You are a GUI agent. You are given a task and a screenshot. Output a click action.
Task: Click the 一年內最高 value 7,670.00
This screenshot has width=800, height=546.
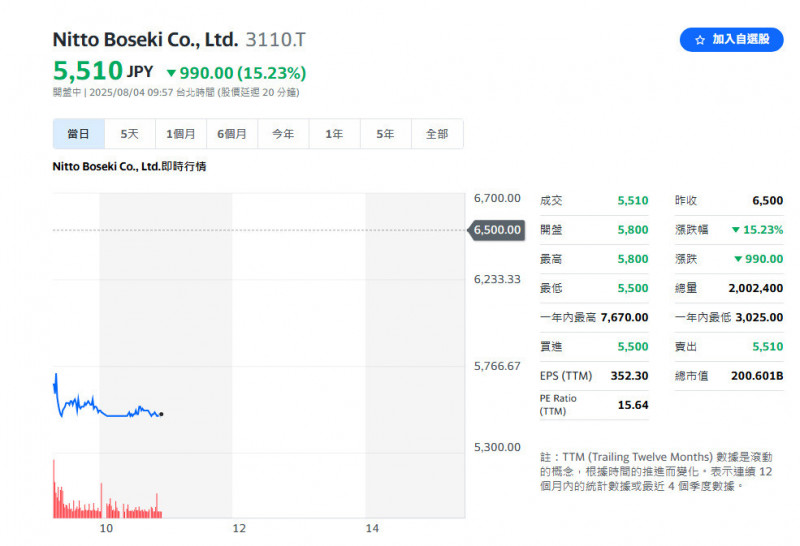click(624, 317)
